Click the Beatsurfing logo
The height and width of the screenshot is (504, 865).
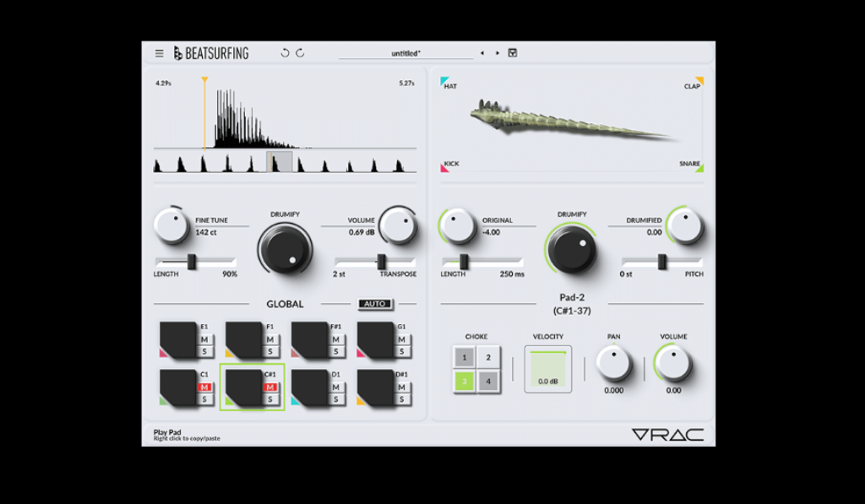211,53
